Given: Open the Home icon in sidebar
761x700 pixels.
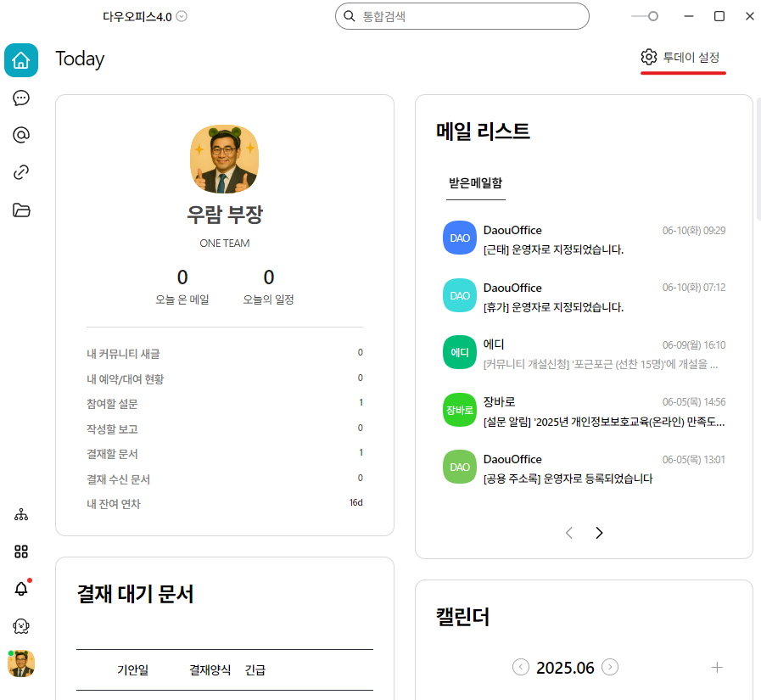Looking at the screenshot, I should click(21, 60).
